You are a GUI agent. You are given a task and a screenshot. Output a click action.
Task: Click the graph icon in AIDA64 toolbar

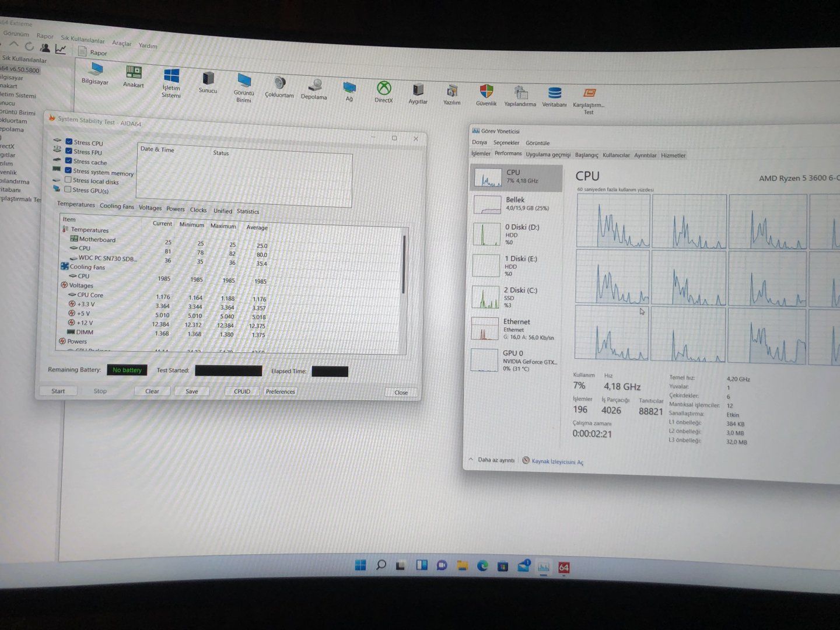pos(61,49)
